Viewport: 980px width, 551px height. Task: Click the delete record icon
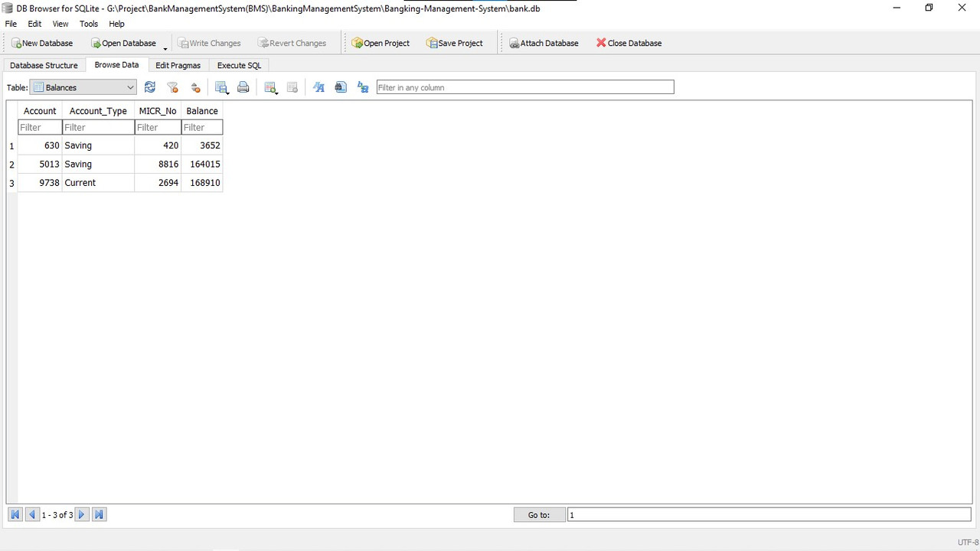tap(292, 87)
